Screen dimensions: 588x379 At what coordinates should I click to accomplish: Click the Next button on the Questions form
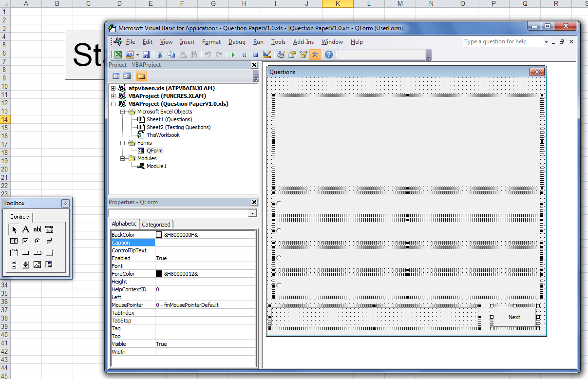point(514,317)
